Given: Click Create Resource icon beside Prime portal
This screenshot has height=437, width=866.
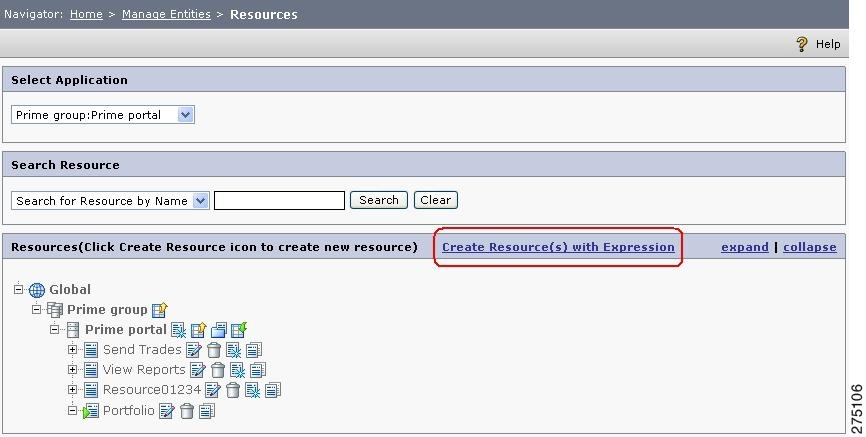Looking at the screenshot, I should pyautogui.click(x=178, y=330).
